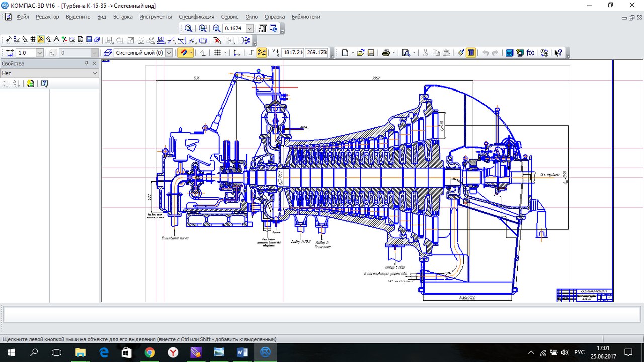This screenshot has width=644, height=362.
Task: Click the help bubble icon in Свойства panel
Action: (44, 83)
